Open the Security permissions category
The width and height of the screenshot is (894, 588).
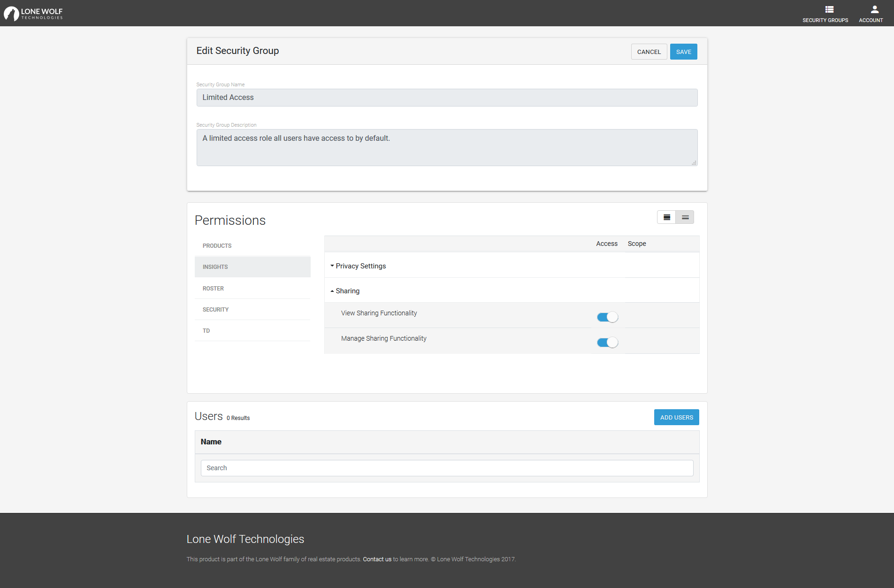click(216, 309)
